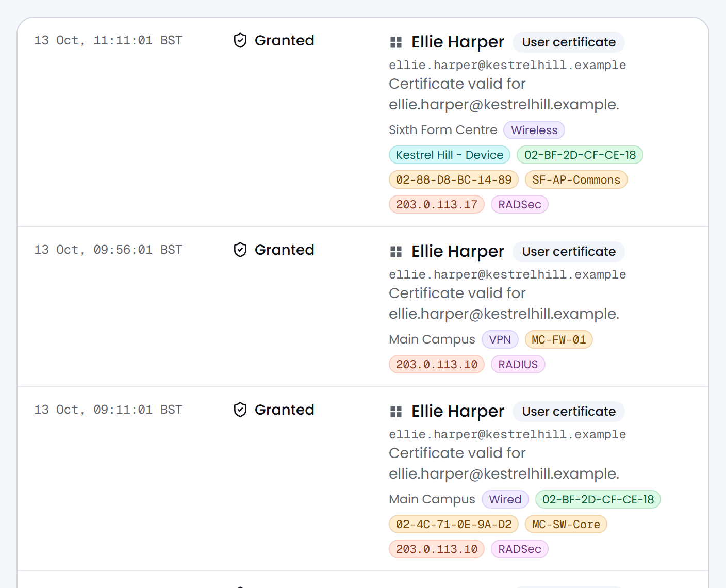Click the 02-BF-2D-CF-CE-18 tag in the 11:11:01 entry
The height and width of the screenshot is (588, 726).
pyautogui.click(x=580, y=155)
